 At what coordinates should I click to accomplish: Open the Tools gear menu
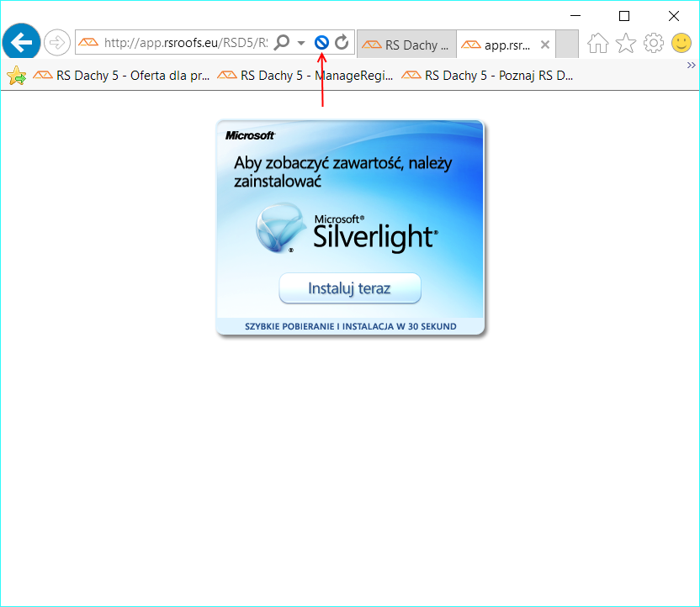(654, 43)
